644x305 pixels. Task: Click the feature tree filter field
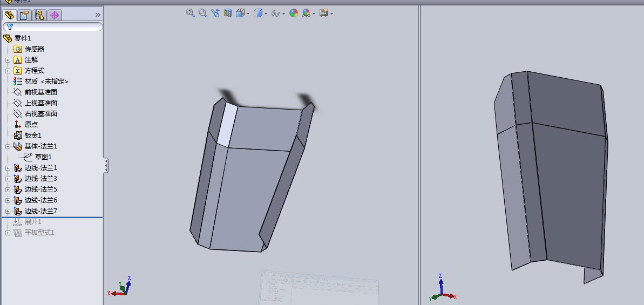[52, 26]
